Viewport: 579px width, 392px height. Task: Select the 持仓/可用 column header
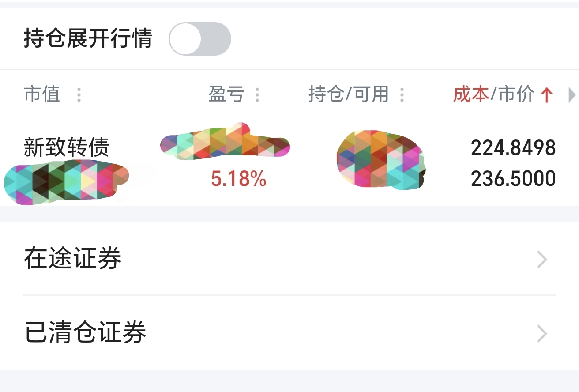point(349,94)
